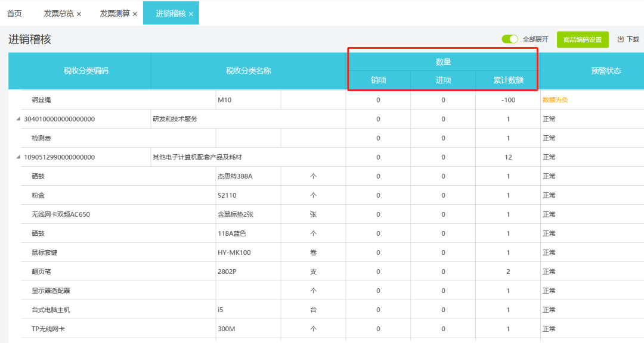Click the -100 cumulative value
This screenshot has height=343, width=644.
(508, 99)
